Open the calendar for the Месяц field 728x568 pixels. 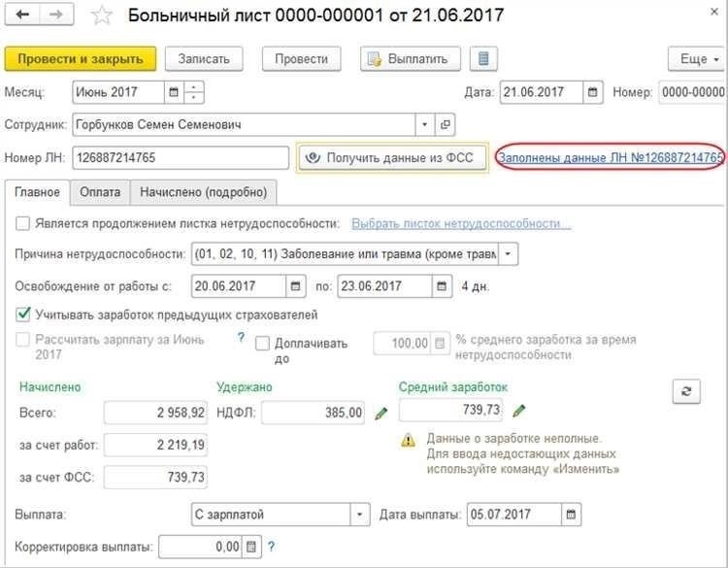coord(174,92)
